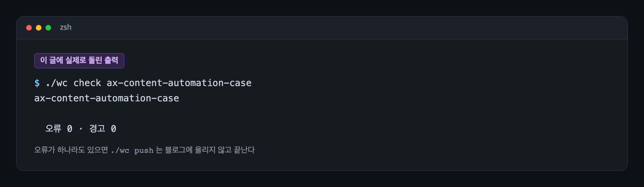Click the red close dot
Image resolution: width=644 pixels, height=187 pixels.
pos(29,28)
